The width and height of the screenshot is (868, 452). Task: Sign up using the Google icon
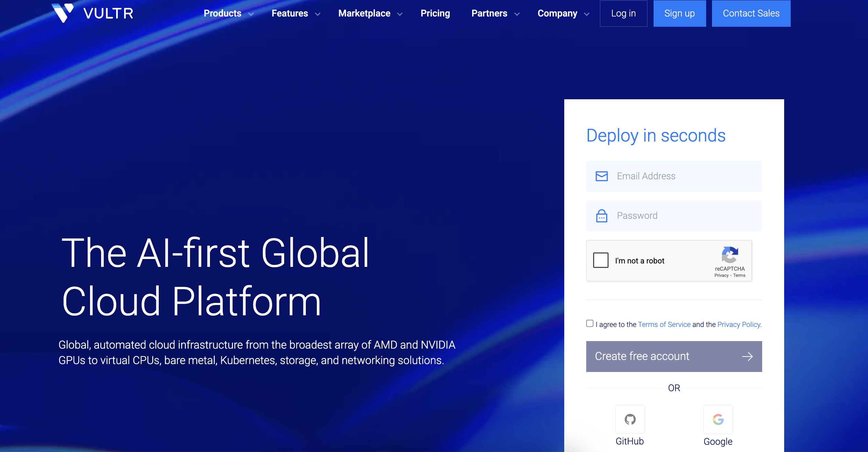pos(718,419)
